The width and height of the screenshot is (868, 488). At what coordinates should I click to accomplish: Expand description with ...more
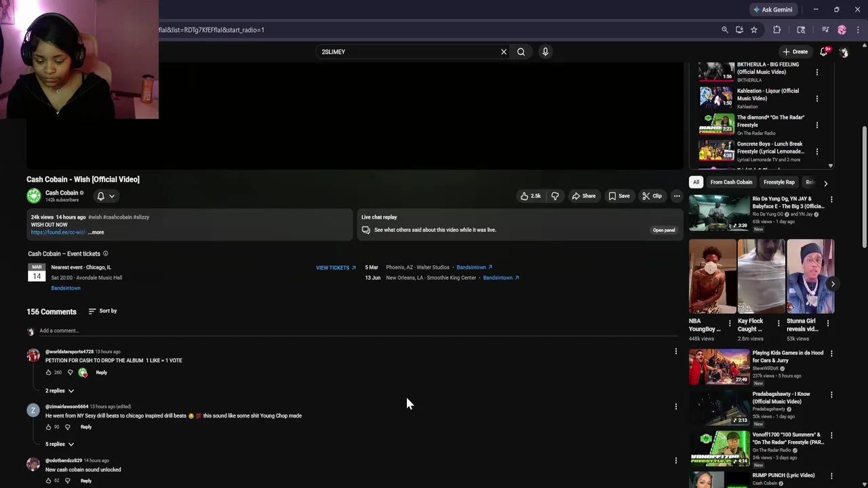coord(96,232)
